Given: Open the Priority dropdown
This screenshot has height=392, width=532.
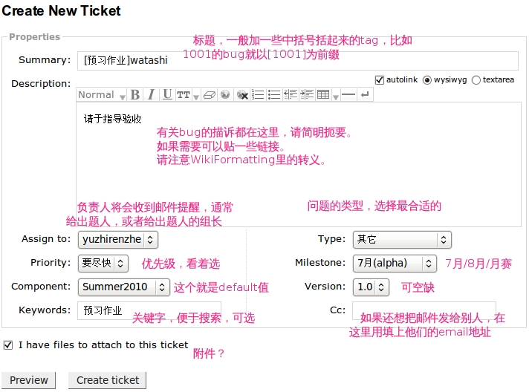Looking at the screenshot, I should 103,263.
